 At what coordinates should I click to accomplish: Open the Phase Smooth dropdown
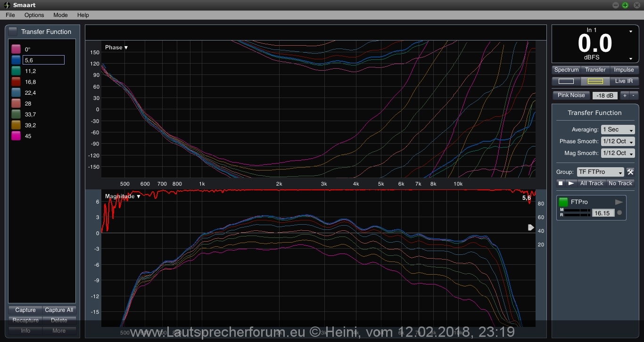(618, 141)
